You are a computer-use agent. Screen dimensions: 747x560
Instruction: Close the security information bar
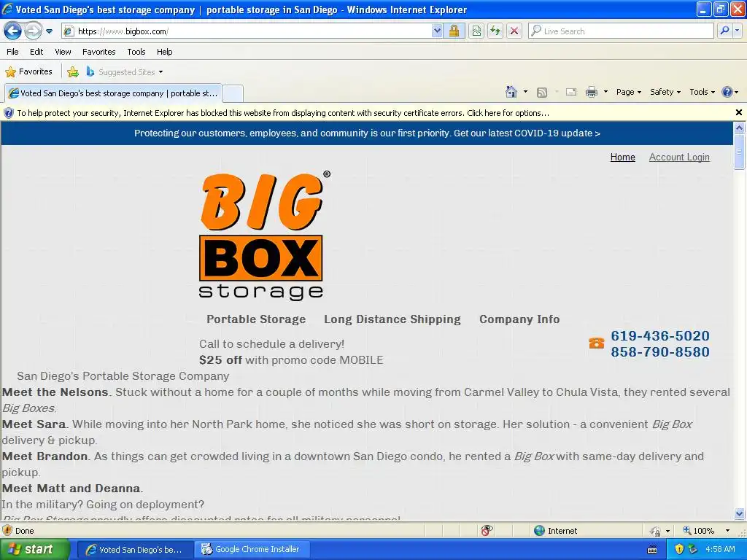(x=738, y=112)
